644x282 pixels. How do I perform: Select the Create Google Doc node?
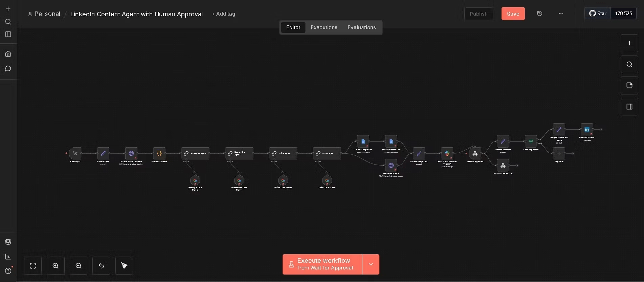pyautogui.click(x=363, y=141)
